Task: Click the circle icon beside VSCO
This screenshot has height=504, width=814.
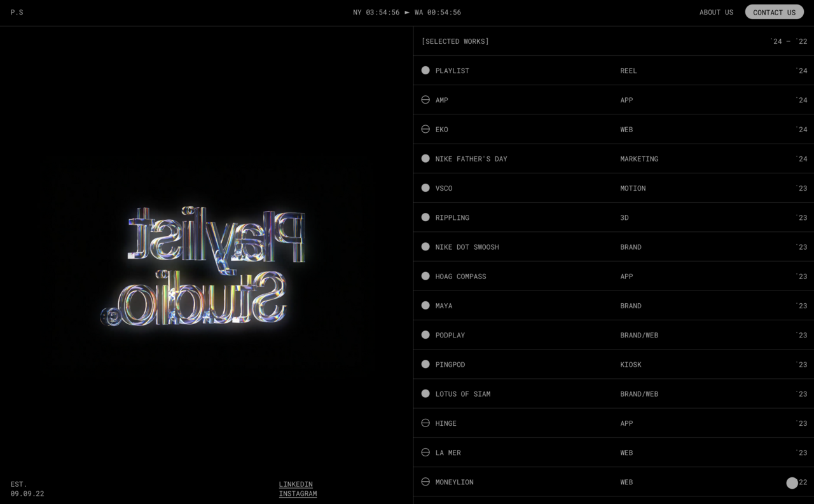Action: click(425, 188)
